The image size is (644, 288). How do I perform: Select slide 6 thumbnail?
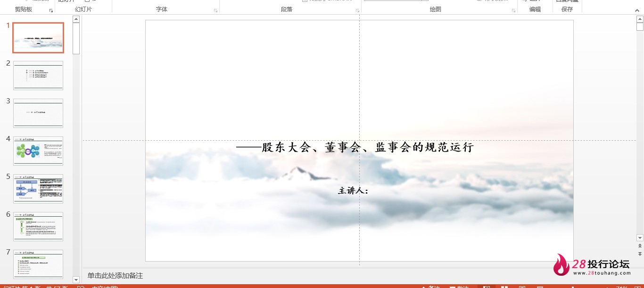point(38,226)
